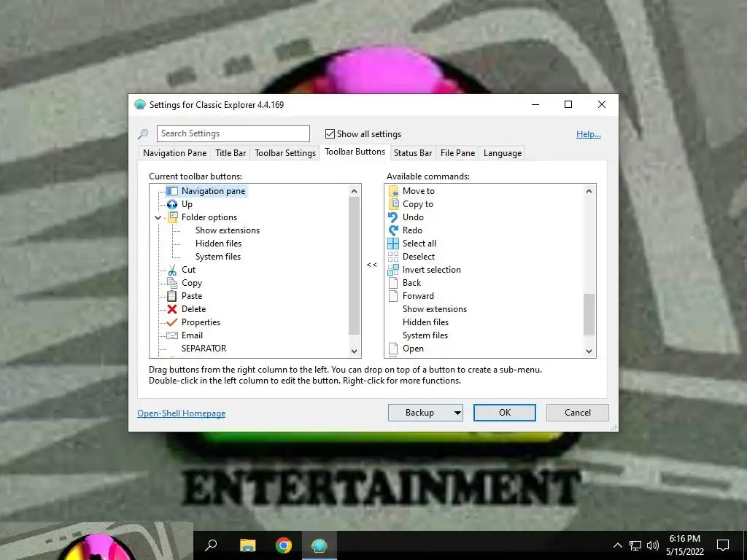747x560 pixels.
Task: Click into the Search Settings field
Action: [233, 134]
